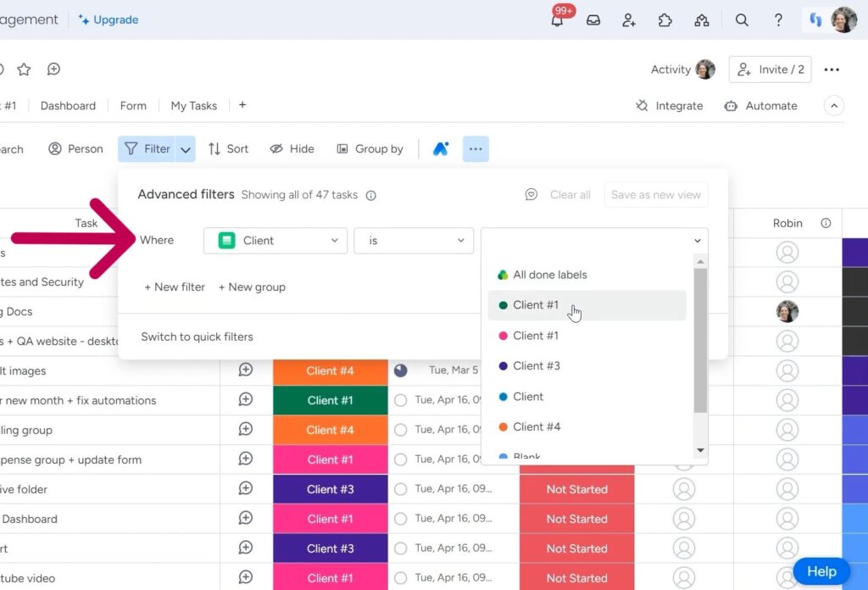
Task: Open the notifications bell
Action: coord(558,19)
